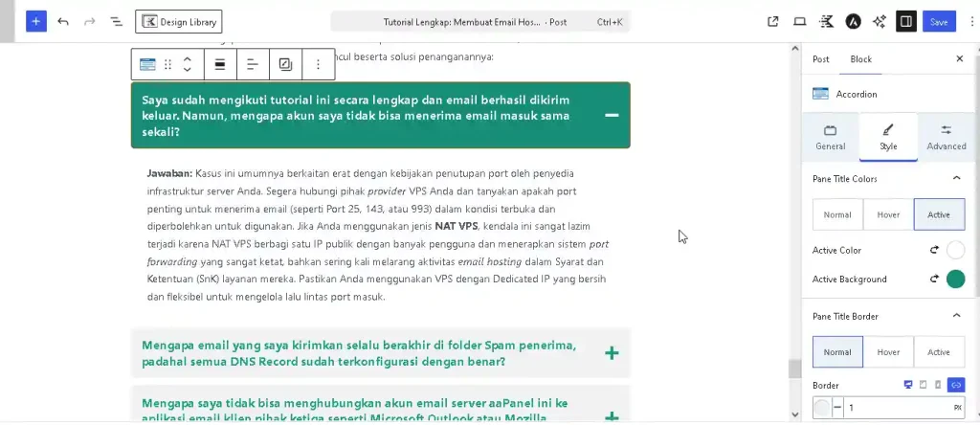This screenshot has height=425, width=980.
Task: Move the accordion block down
Action: [187, 70]
